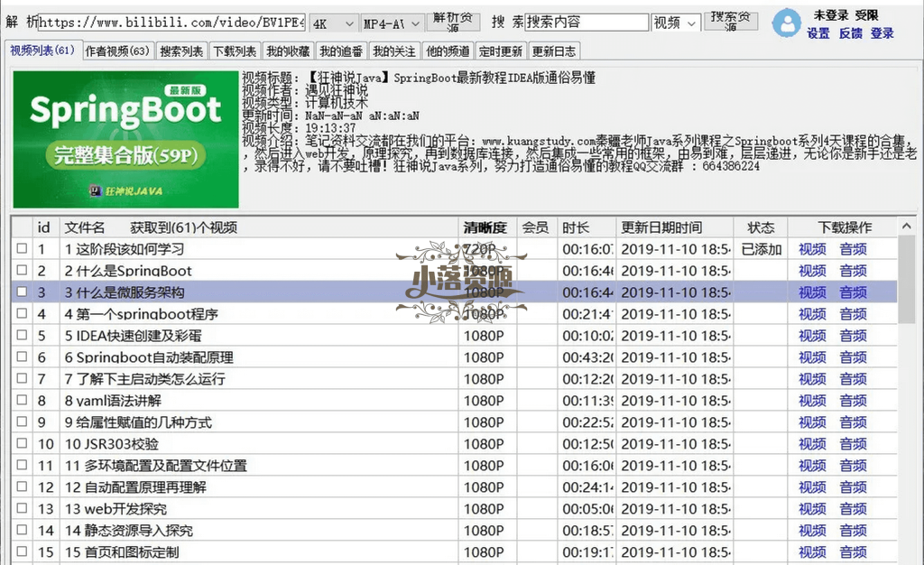
Task: Tick the checkbox for row 5
Action: point(22,335)
